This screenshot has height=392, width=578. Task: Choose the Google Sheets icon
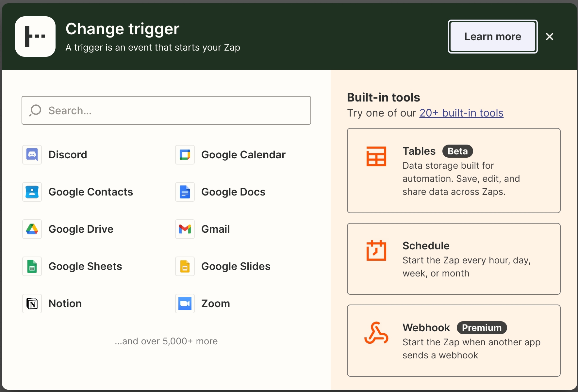(x=32, y=266)
